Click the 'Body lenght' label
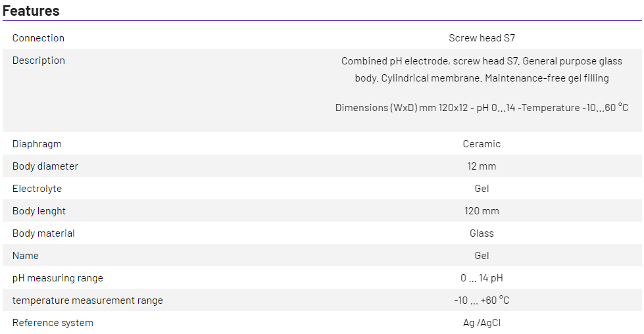The image size is (644, 334). coord(39,211)
